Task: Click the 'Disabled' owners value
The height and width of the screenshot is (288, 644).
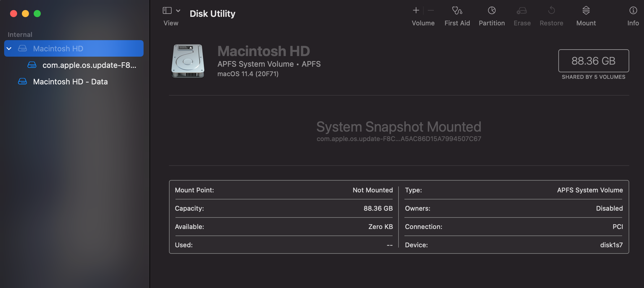Action: point(609,208)
